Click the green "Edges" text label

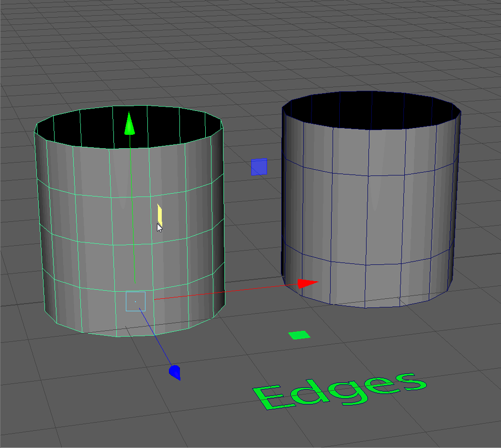click(338, 391)
